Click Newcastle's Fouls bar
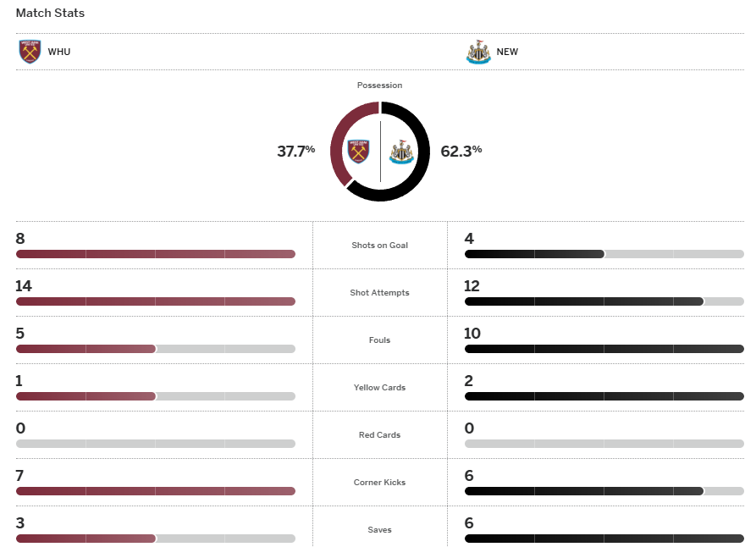The image size is (756, 547). [604, 349]
